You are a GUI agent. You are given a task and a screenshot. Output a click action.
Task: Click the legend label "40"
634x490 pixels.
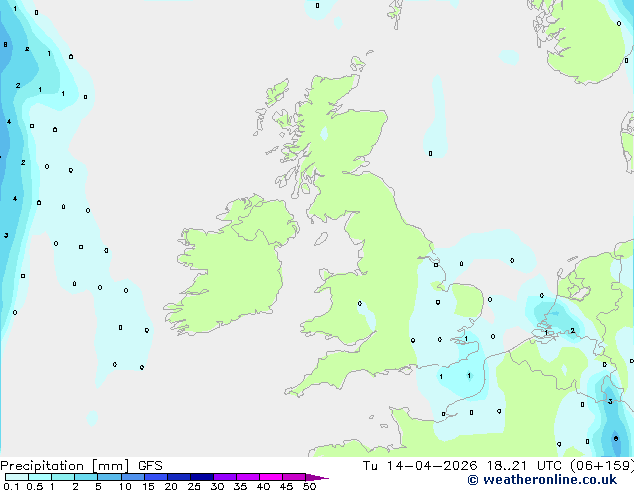[263, 486]
